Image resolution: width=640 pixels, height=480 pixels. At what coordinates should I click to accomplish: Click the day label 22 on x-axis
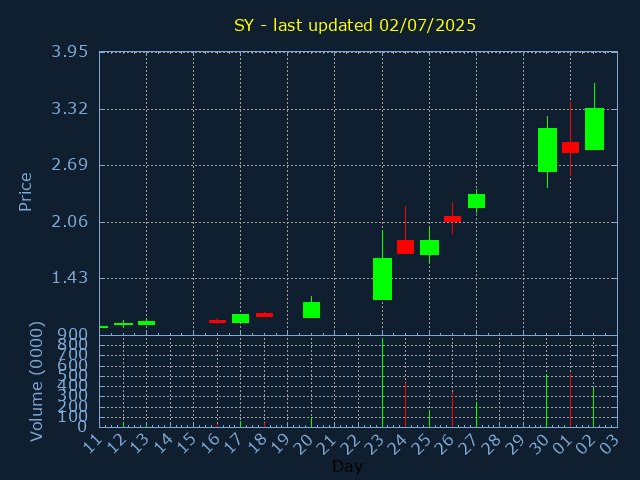[x=351, y=444]
